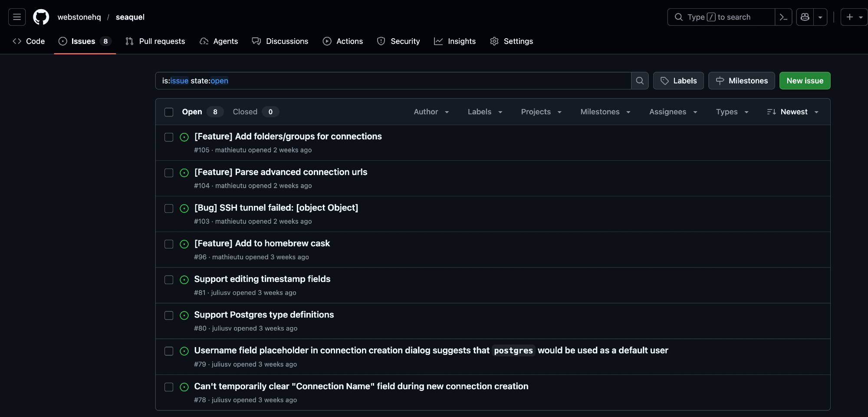Select checkbox for Add to homebrew cask issue
The image size is (868, 417).
click(169, 244)
